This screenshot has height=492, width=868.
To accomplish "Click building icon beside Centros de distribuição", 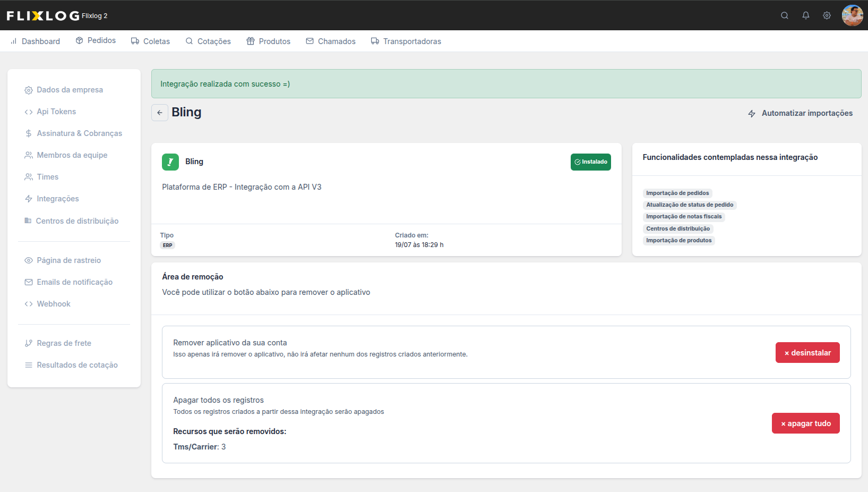I will 28,220.
